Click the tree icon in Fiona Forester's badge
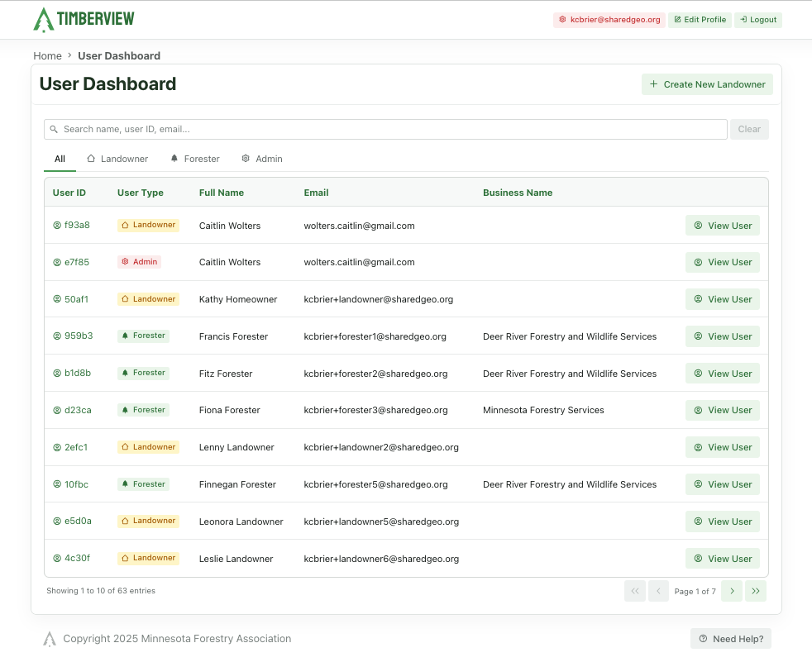The height and width of the screenshot is (662, 812). pos(125,410)
